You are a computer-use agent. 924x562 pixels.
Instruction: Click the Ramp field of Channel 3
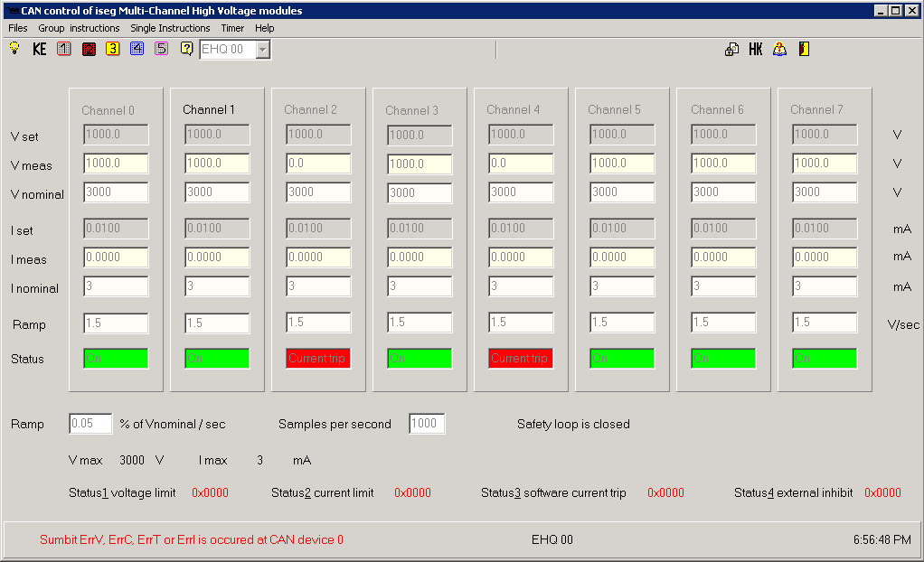click(420, 323)
